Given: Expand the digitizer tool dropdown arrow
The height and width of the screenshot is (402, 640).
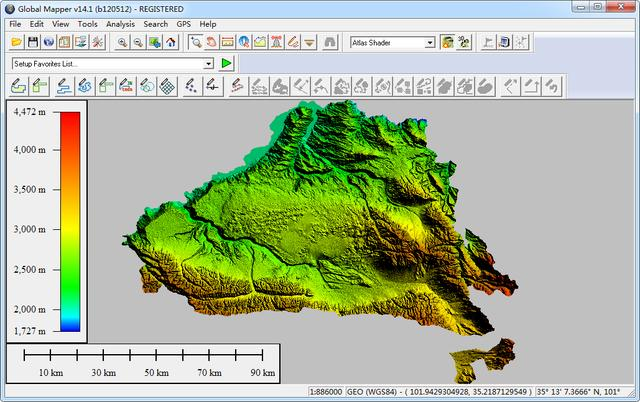Looking at the screenshot, I should point(310,43).
